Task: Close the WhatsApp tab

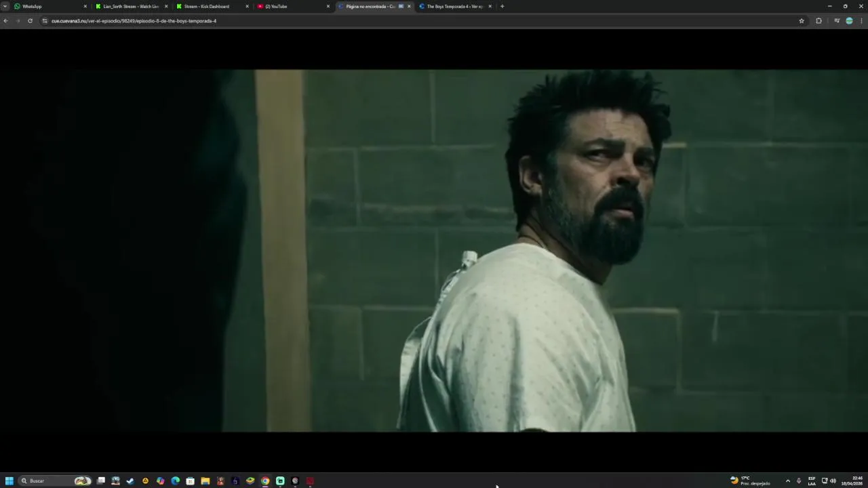Action: tap(85, 6)
